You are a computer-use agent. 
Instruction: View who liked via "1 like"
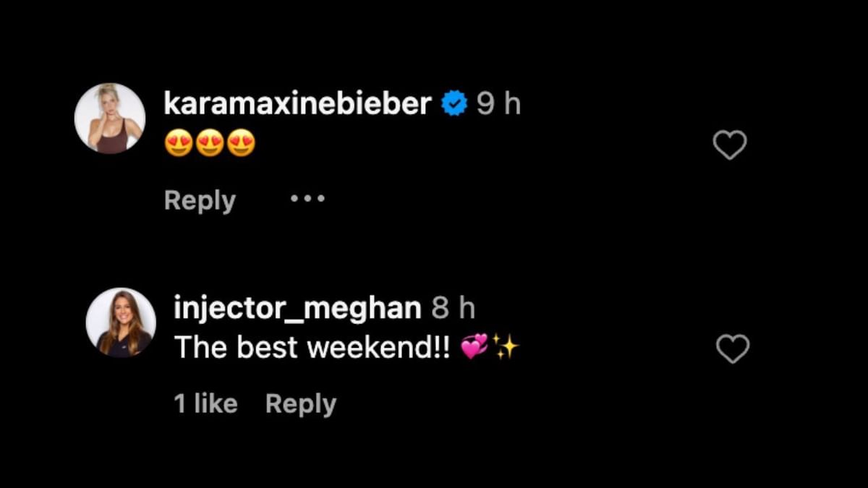tap(205, 404)
